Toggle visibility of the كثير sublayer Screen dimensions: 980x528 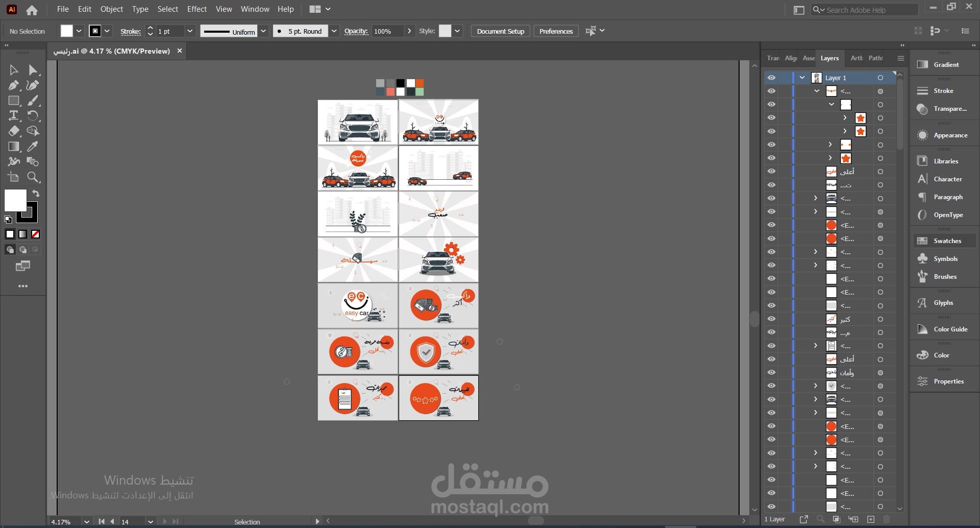pyautogui.click(x=771, y=319)
